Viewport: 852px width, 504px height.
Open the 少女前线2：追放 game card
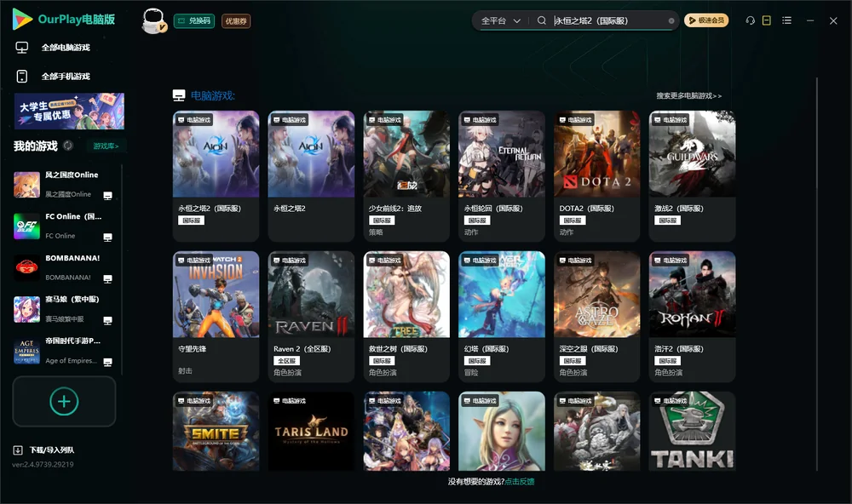pos(406,176)
